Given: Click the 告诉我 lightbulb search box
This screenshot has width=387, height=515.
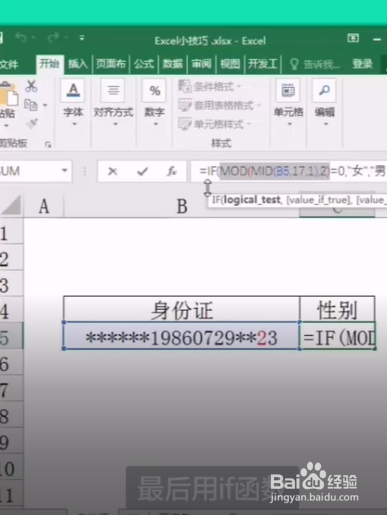Looking at the screenshot, I should click(315, 64).
